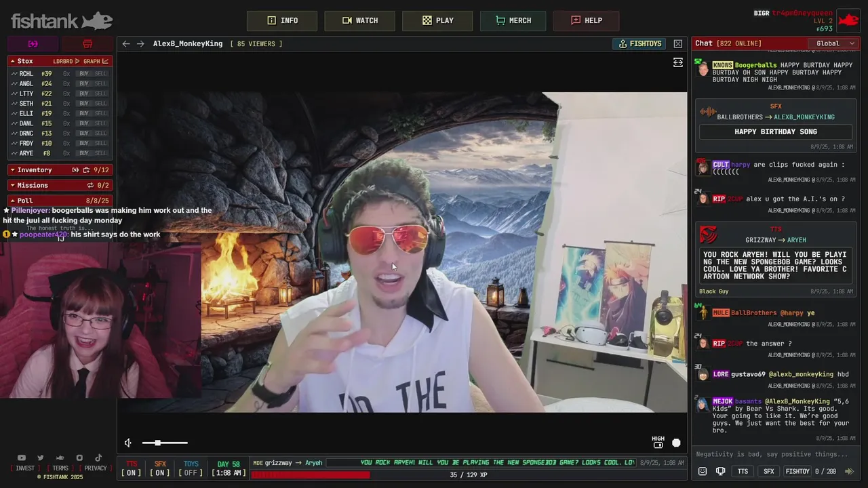The width and height of the screenshot is (868, 488).
Task: Click the round record-style button
Action: (676, 443)
